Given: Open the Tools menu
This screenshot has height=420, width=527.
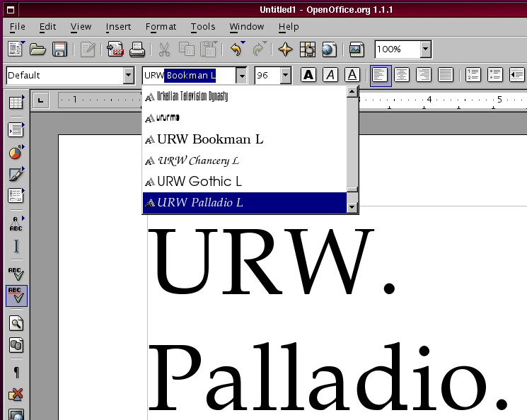Looking at the screenshot, I should (x=203, y=27).
